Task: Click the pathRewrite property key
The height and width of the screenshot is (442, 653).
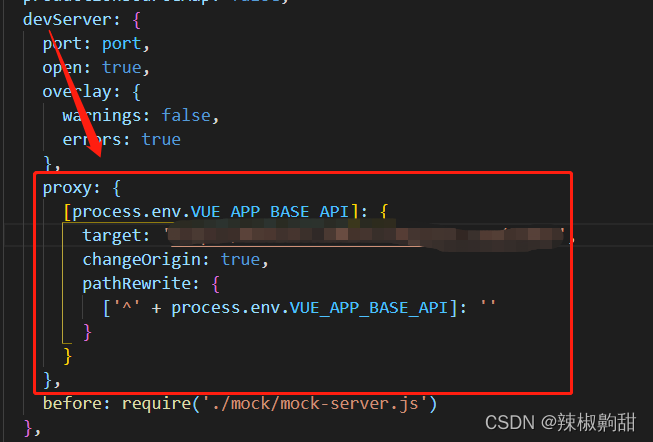Action: pyautogui.click(x=136, y=284)
